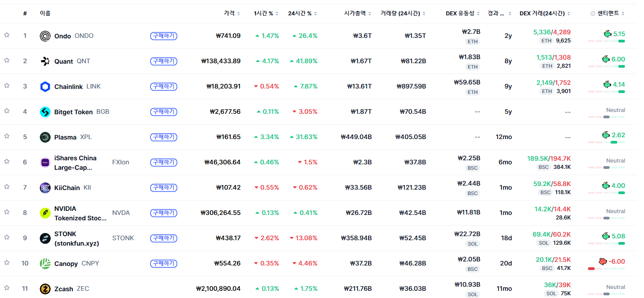The image size is (644, 298).
Task: Sort by the 1시간 % column header
Action: (x=266, y=14)
